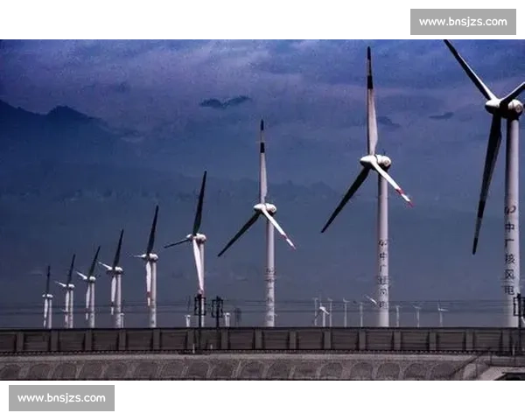Click the www.bnsjzs.com watermark at top right

point(462,21)
